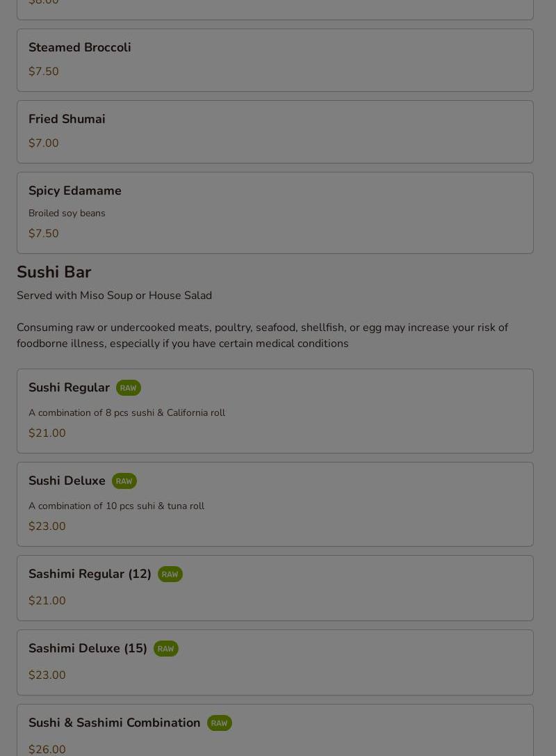
Task: Open the Sushi Regular item title
Action: tap(69, 387)
